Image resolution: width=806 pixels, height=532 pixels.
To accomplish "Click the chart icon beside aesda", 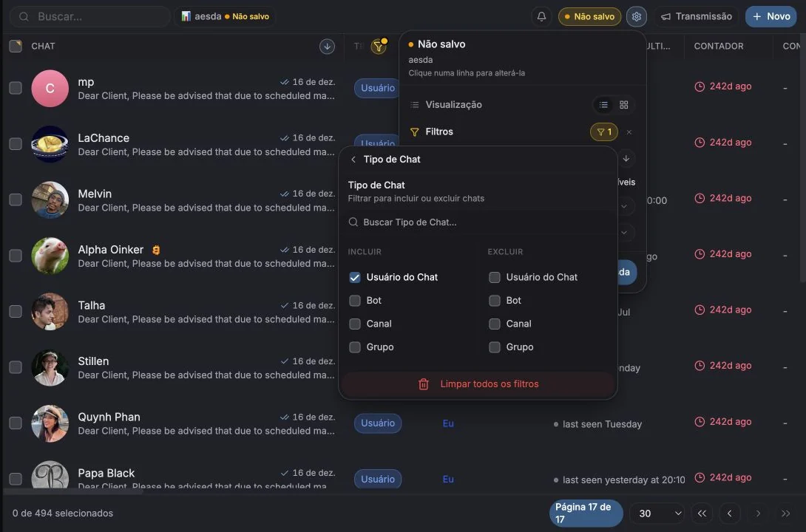I will [x=186, y=16].
